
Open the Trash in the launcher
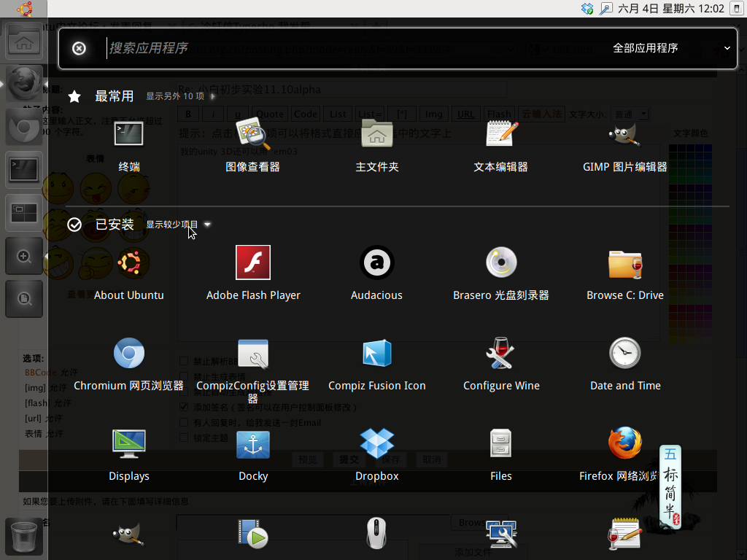click(23, 537)
